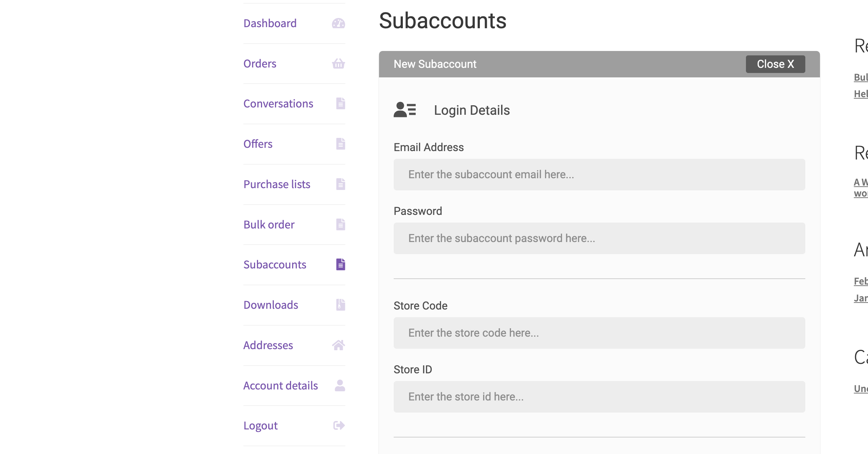Navigate to Account details
The height and width of the screenshot is (454, 868).
[x=280, y=385]
